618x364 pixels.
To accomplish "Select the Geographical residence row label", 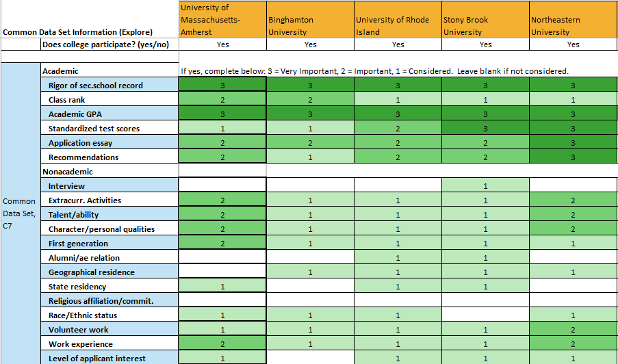I will tap(110, 272).
